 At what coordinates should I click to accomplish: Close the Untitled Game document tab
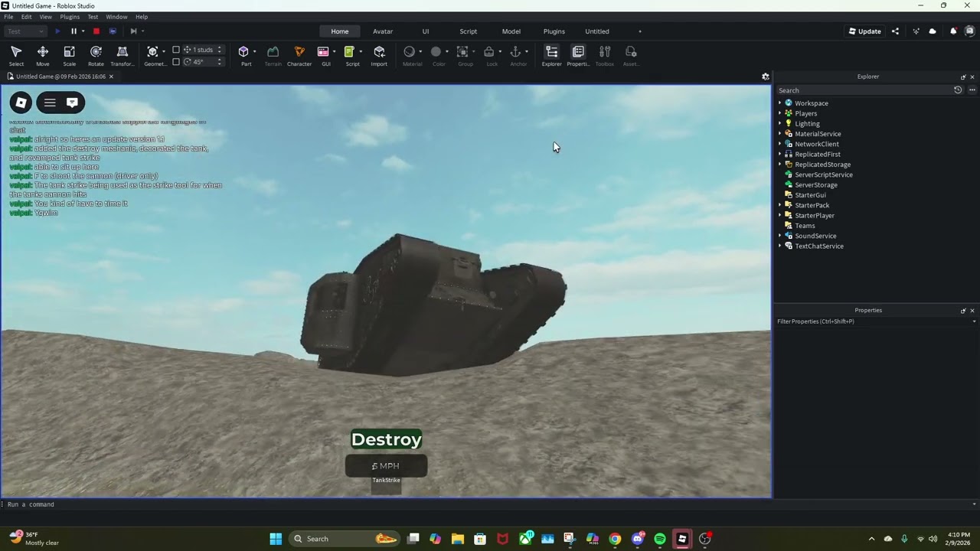pyautogui.click(x=111, y=77)
